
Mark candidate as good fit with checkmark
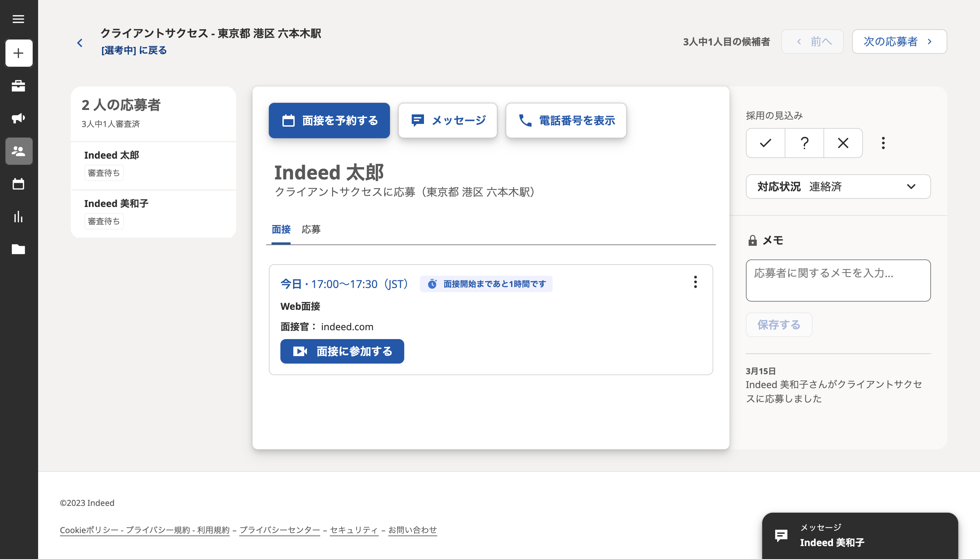[765, 143]
